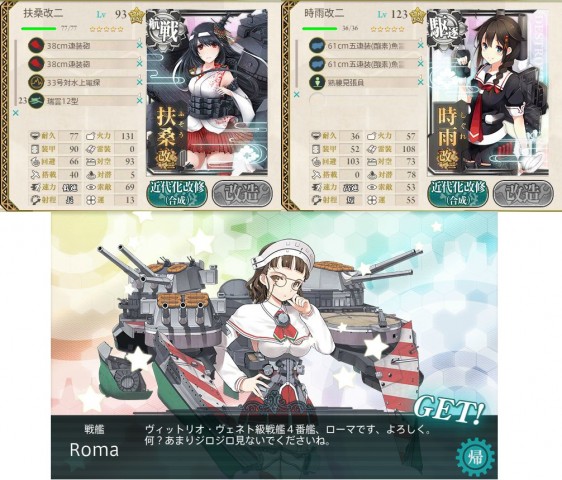This screenshot has height=480, width=562.
Task: Select the skilled lookouts equipment icon
Action: [317, 82]
